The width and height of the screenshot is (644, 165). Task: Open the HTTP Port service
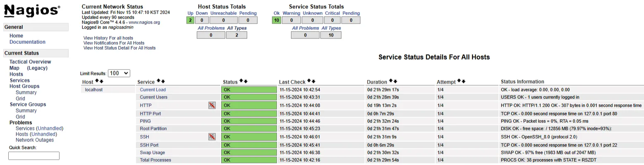150,113
